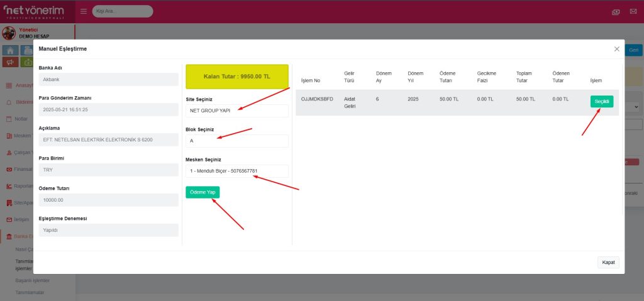Screen dimensions: 644x301
Task: Open the Site Seçiniz dropdown
Action: [x=236, y=111]
